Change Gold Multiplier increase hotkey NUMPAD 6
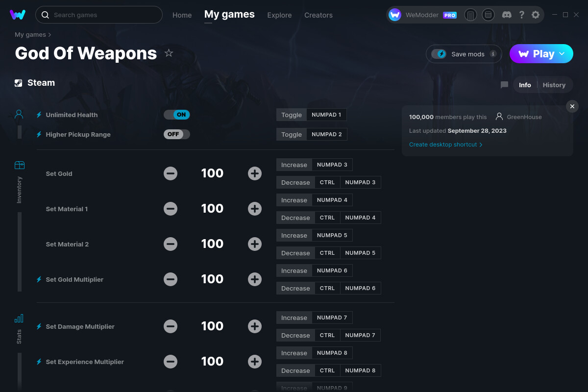The image size is (588, 392). (x=332, y=270)
